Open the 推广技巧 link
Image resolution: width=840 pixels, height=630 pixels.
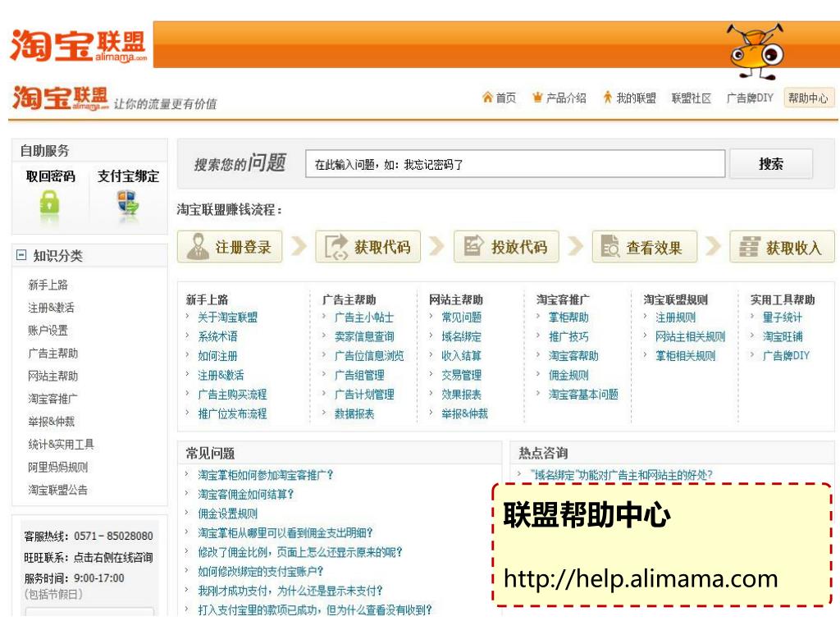point(568,336)
